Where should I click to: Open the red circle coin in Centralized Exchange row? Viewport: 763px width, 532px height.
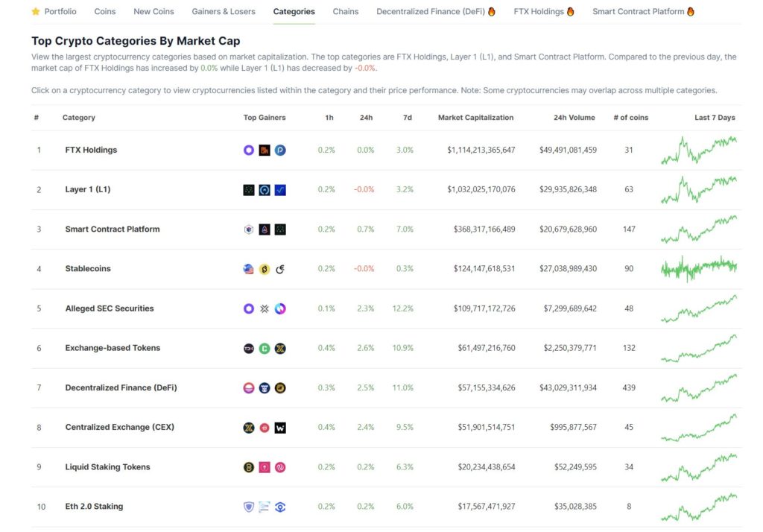[265, 428]
